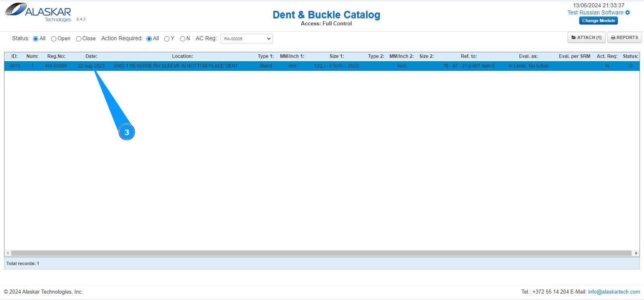Click the Change Module button
Viewport: 644px width, 300px height.
tap(599, 21)
